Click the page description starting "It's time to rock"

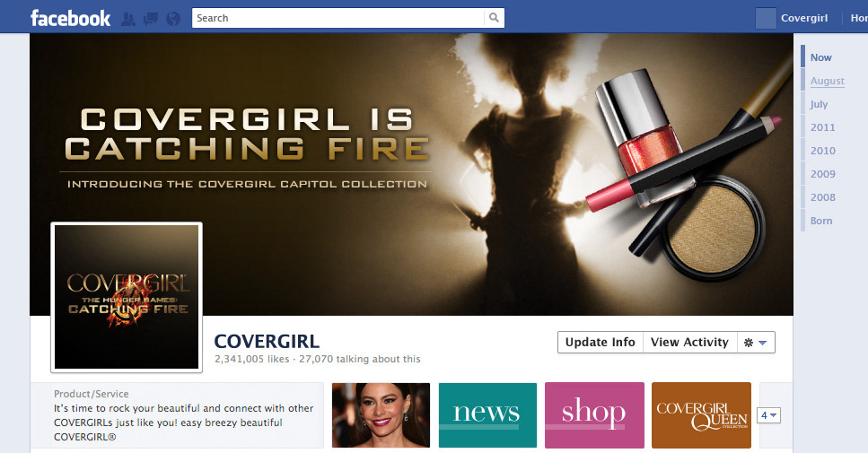(x=184, y=423)
